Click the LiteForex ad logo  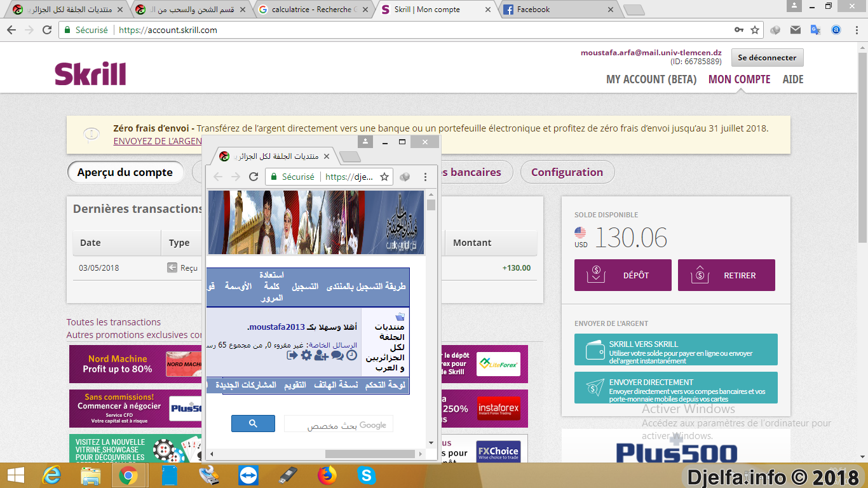(498, 364)
